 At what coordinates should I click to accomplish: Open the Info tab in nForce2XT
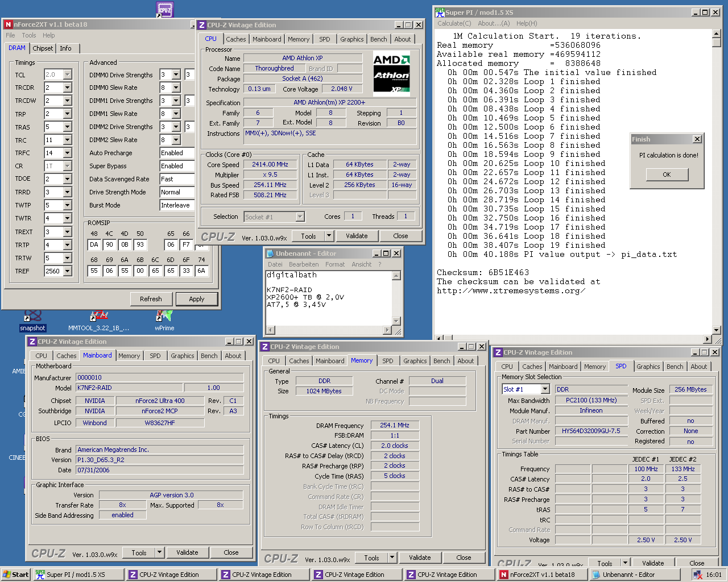(x=66, y=48)
